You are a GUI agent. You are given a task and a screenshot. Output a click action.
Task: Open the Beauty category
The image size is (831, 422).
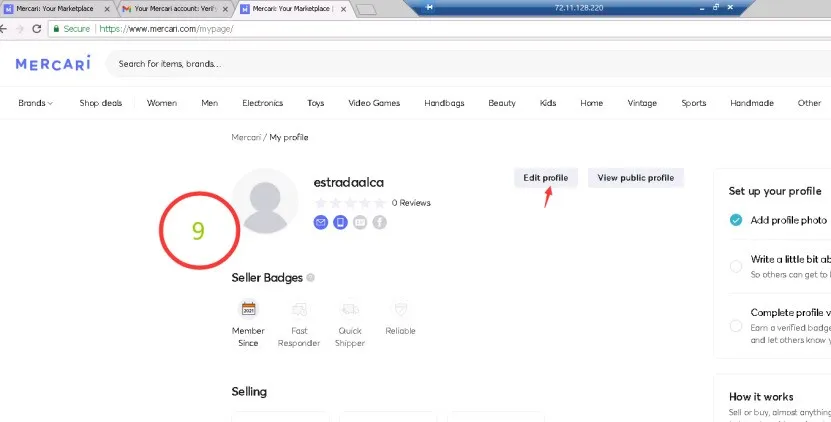tap(502, 103)
